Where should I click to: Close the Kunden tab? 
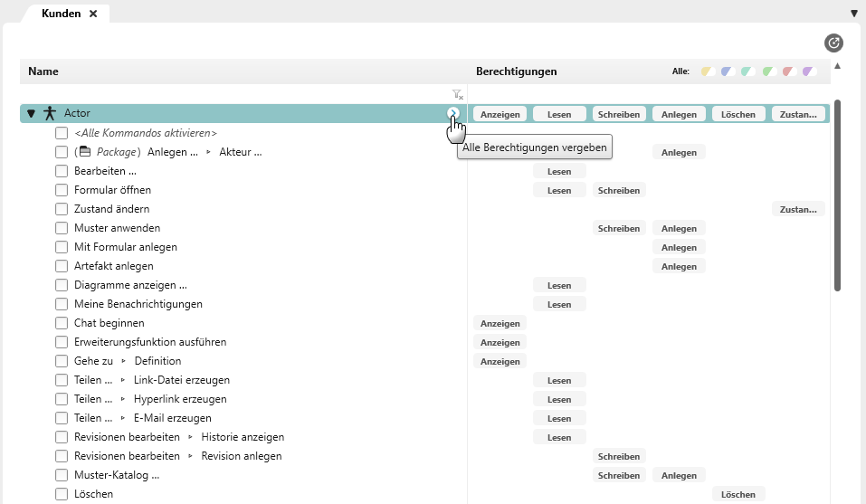[x=93, y=14]
